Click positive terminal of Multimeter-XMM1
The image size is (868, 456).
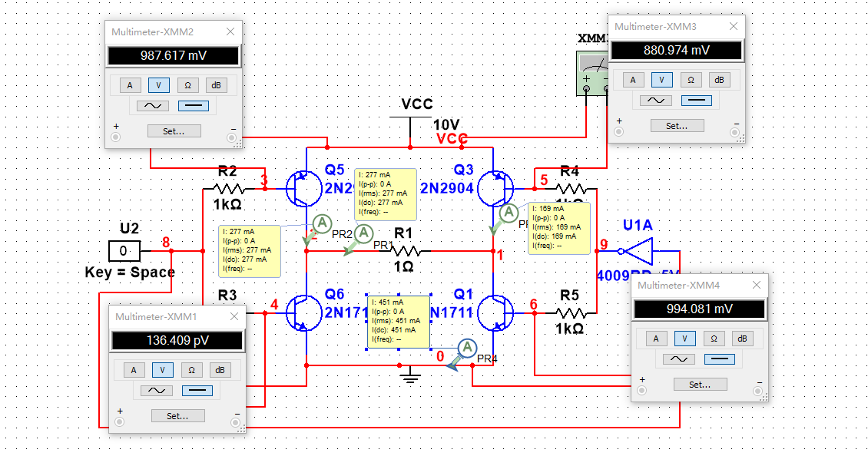(120, 422)
